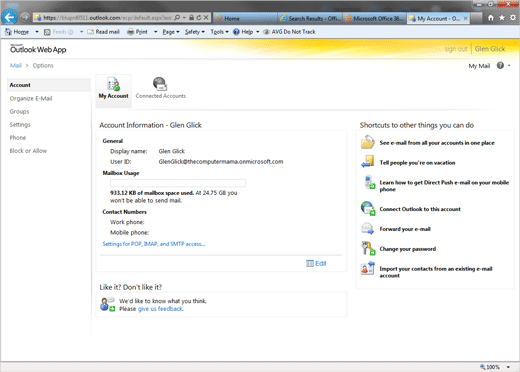Click the browser back arrow button
The width and height of the screenshot is (520, 372).
click(x=9, y=17)
